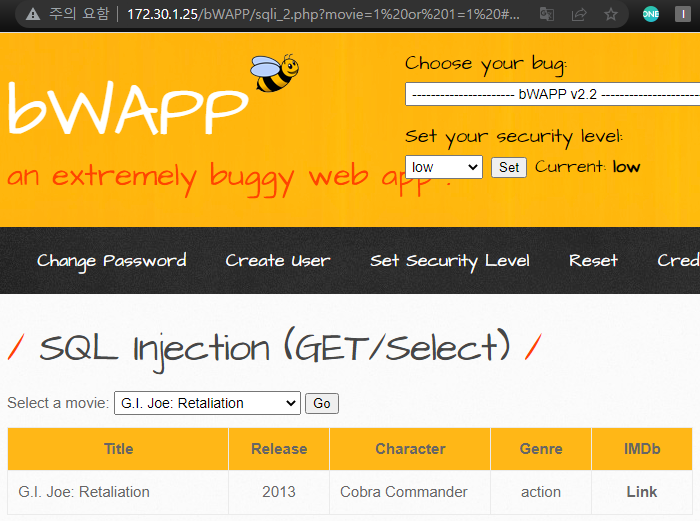The image size is (700, 521).
Task: Click the share page icon in address bar
Action: point(579,14)
